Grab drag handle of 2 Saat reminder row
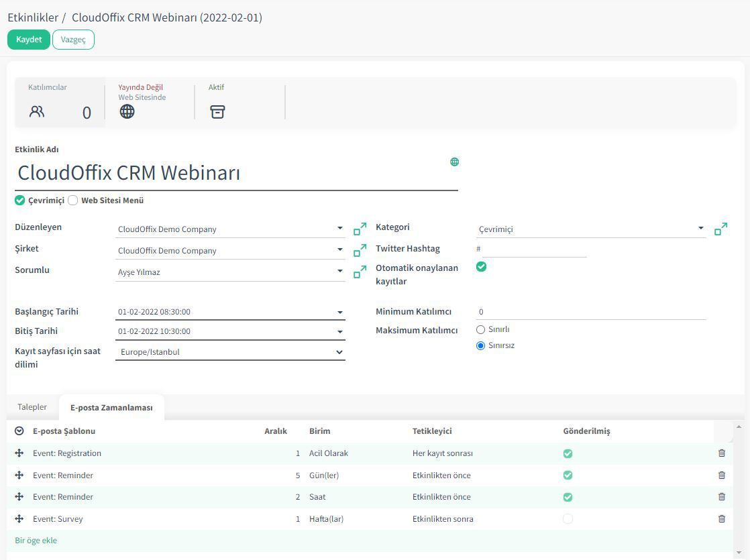 coord(19,496)
